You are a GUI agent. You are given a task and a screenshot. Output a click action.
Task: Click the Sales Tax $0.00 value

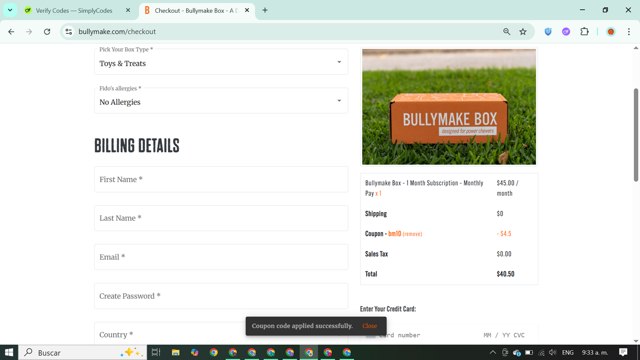504,254
